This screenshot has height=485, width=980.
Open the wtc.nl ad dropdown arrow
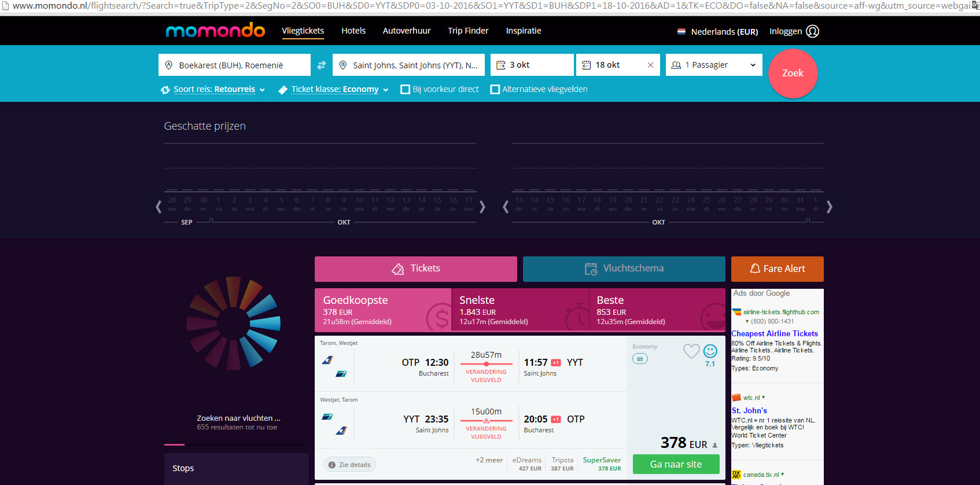(764, 397)
